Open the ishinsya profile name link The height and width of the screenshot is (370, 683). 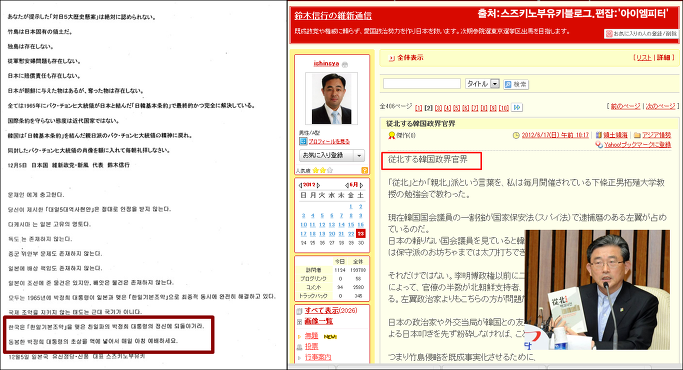(x=326, y=64)
